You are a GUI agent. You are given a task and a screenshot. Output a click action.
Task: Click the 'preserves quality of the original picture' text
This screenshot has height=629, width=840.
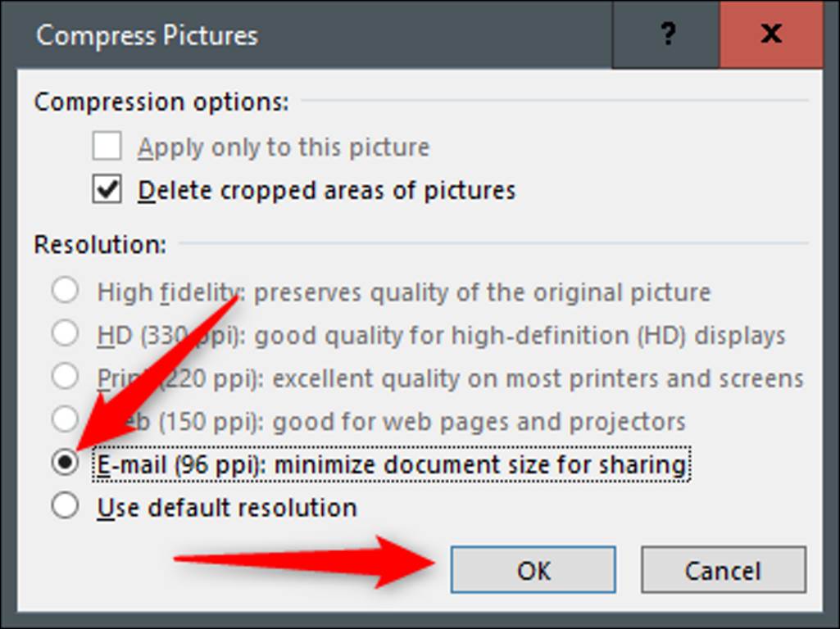(x=482, y=292)
